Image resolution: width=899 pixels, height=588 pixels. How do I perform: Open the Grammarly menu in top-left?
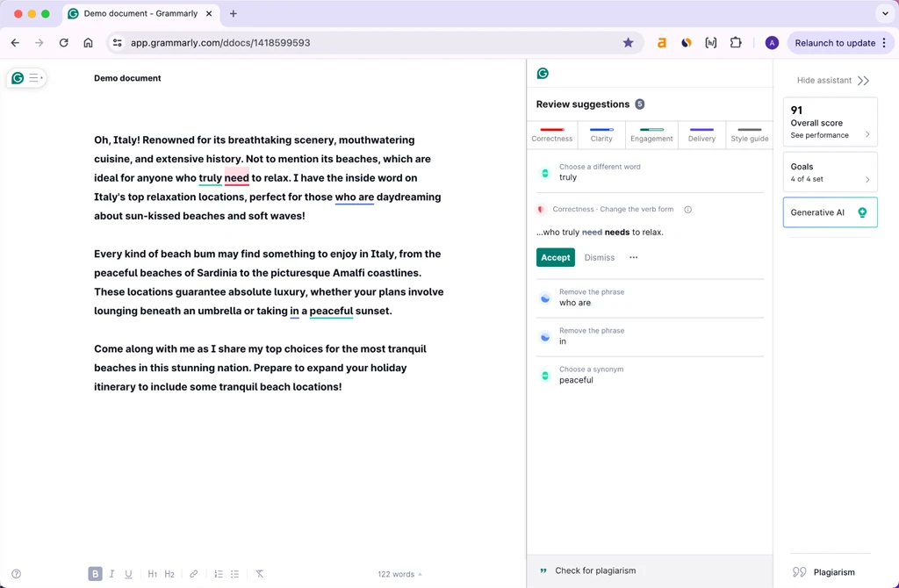26,78
